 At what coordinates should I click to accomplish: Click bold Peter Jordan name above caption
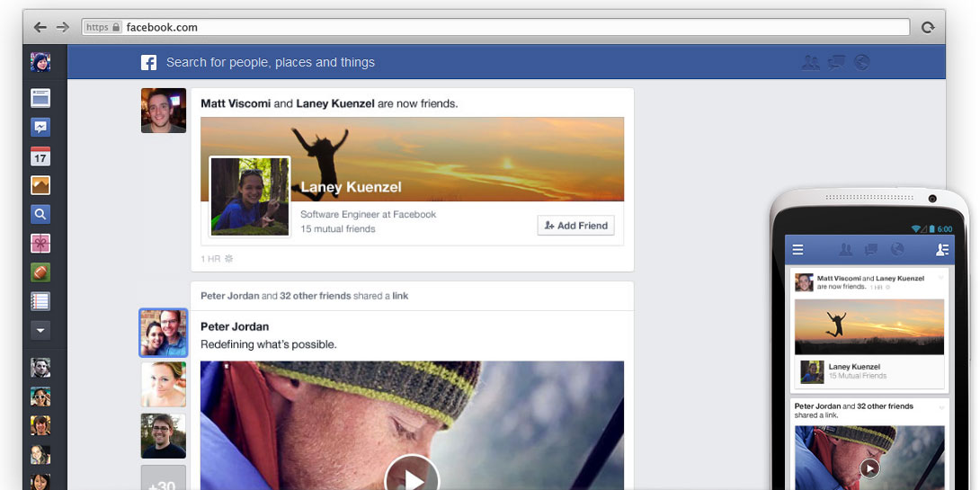[x=235, y=326]
